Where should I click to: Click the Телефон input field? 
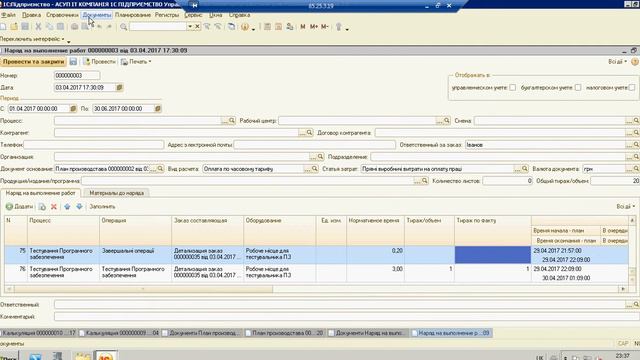coord(93,145)
